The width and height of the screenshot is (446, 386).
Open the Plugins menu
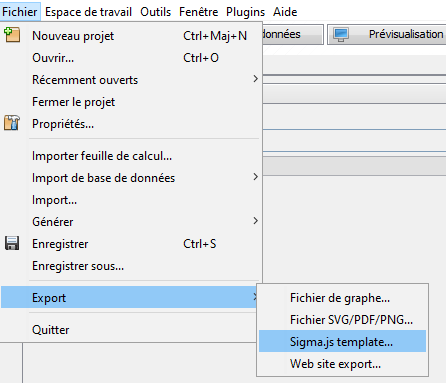pyautogui.click(x=245, y=12)
